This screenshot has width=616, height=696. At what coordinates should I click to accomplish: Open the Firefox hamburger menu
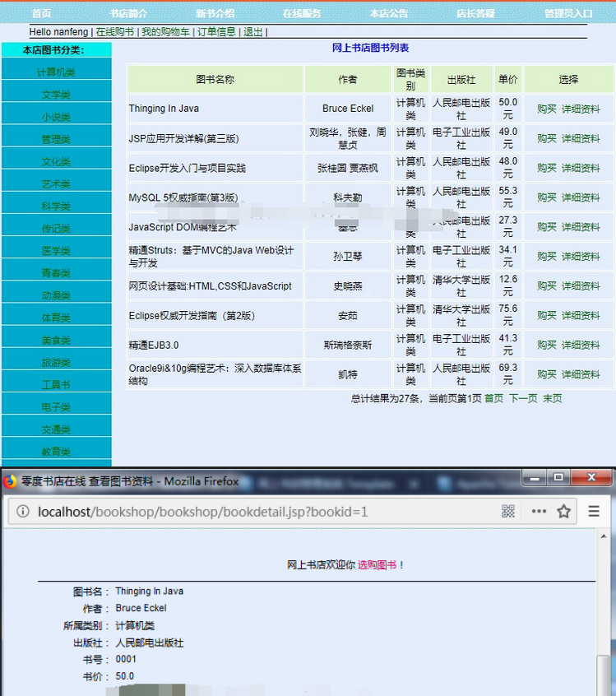[x=593, y=512]
